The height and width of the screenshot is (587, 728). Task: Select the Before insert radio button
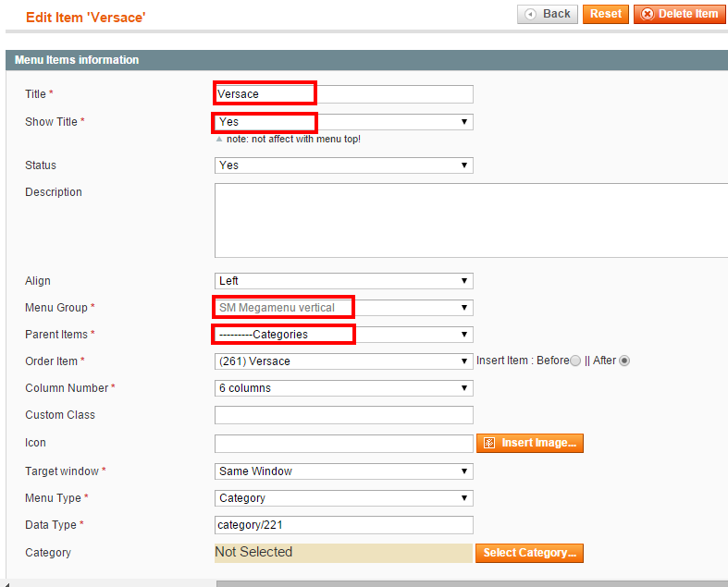pyautogui.click(x=575, y=361)
